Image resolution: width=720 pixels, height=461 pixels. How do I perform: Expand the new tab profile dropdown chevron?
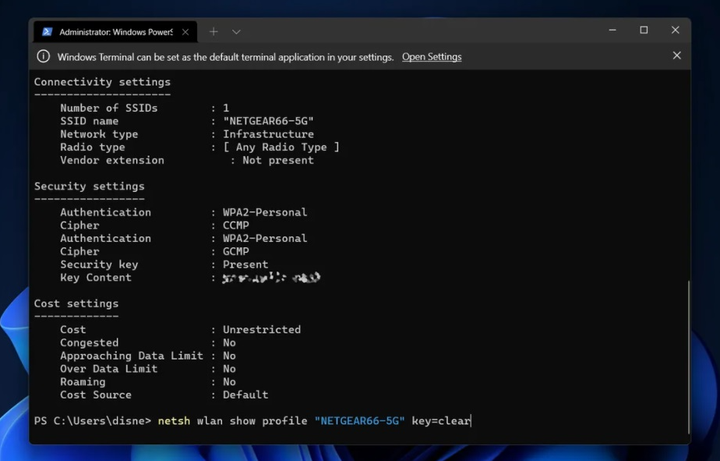click(236, 32)
